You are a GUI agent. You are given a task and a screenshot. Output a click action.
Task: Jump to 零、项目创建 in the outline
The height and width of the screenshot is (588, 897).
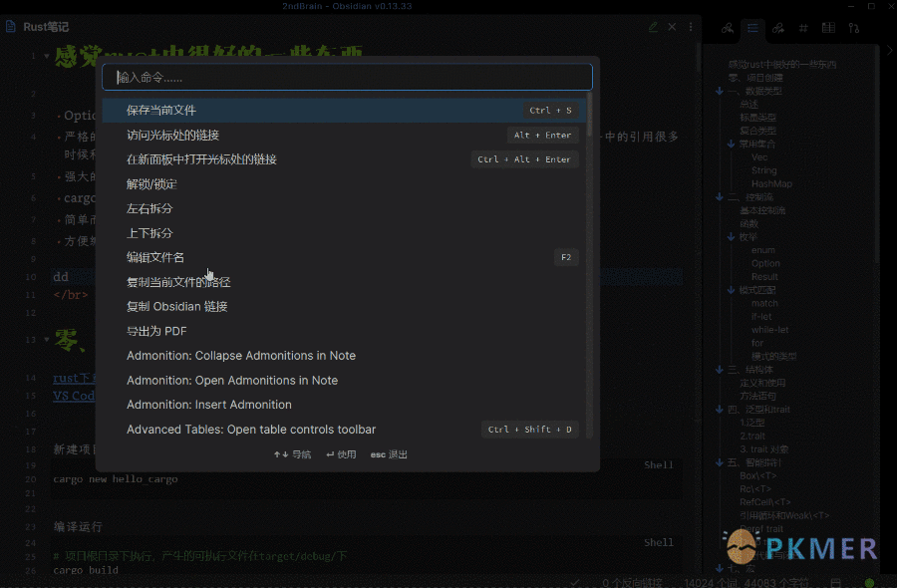point(755,78)
